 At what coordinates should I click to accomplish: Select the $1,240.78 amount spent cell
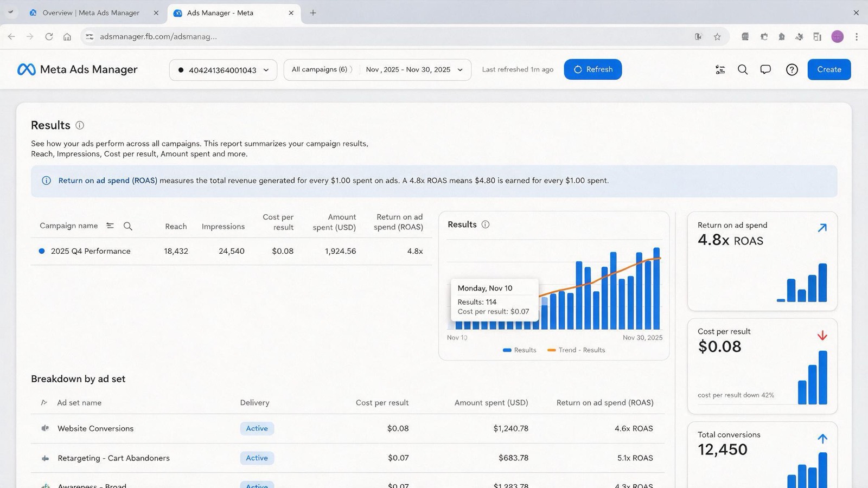click(x=510, y=428)
